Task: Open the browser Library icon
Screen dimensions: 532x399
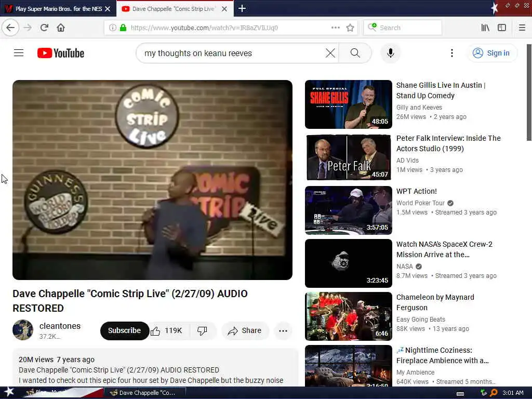Action: [485, 28]
